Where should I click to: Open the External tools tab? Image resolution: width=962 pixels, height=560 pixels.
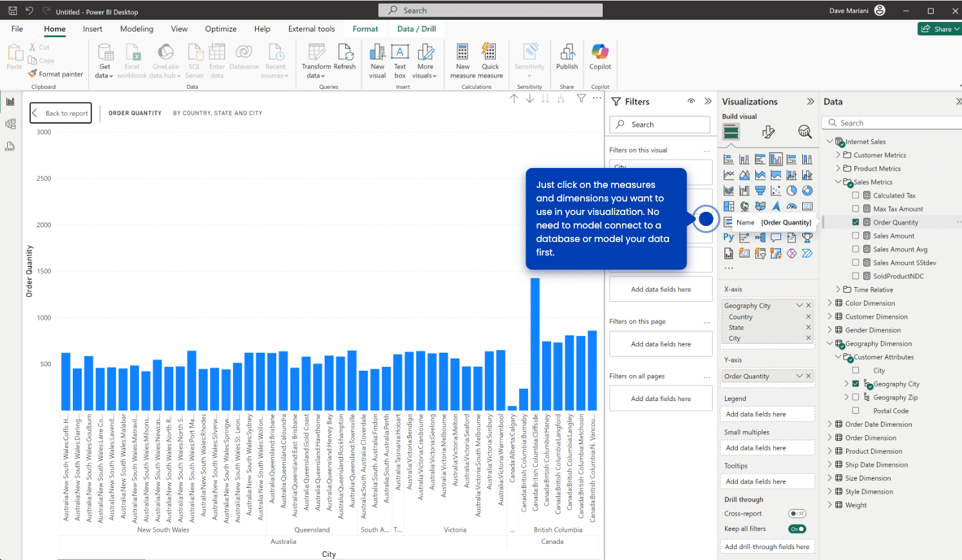pos(312,29)
